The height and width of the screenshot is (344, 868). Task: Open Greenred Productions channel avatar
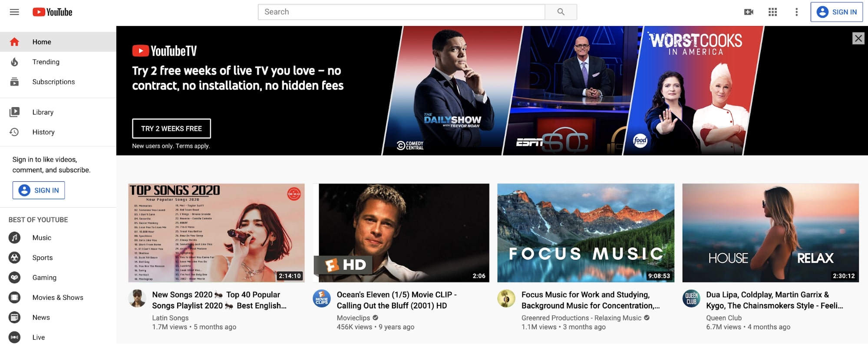[506, 298]
